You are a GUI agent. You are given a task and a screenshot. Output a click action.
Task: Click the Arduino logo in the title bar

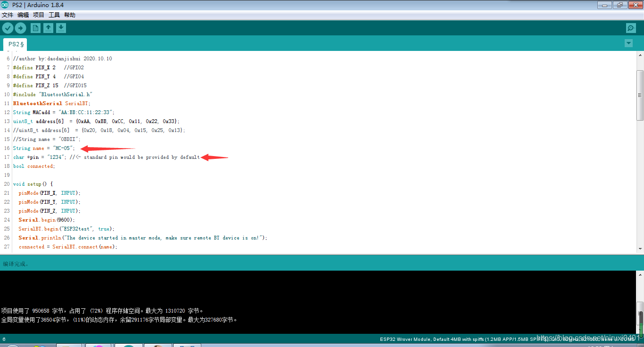(x=5, y=5)
